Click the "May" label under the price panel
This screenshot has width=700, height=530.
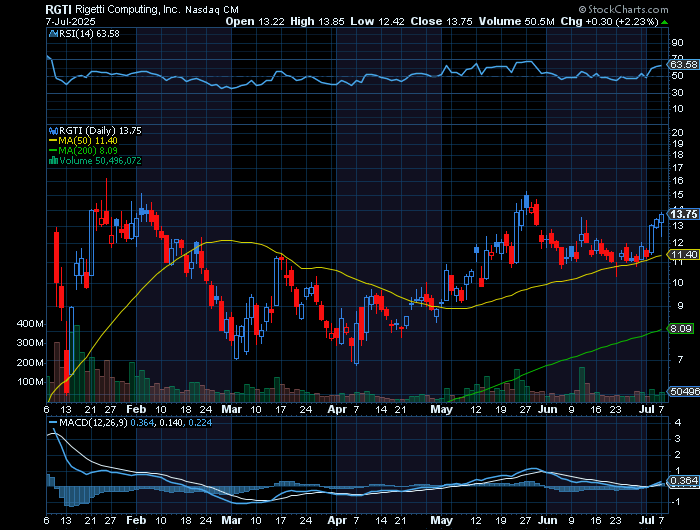coord(442,409)
